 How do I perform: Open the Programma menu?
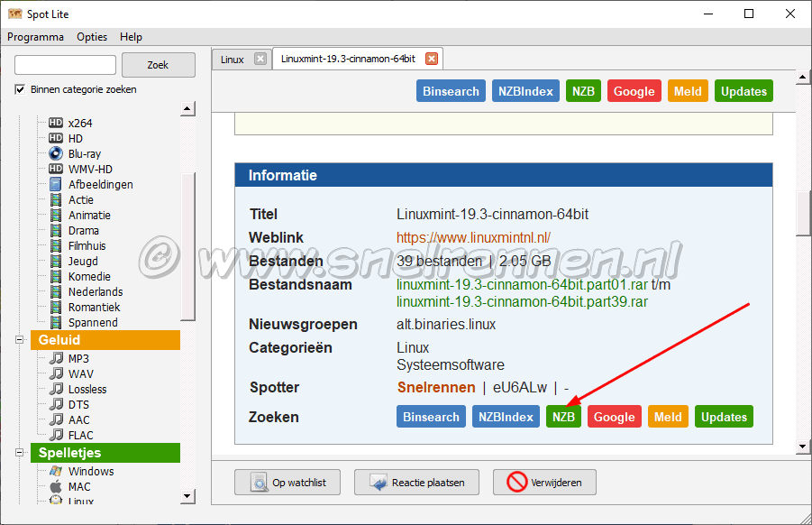click(x=36, y=37)
